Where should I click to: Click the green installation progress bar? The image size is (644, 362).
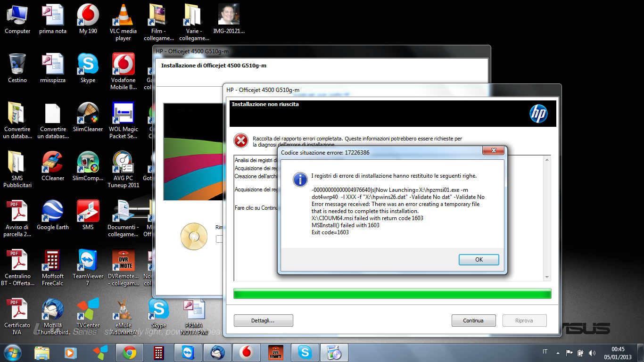point(392,293)
